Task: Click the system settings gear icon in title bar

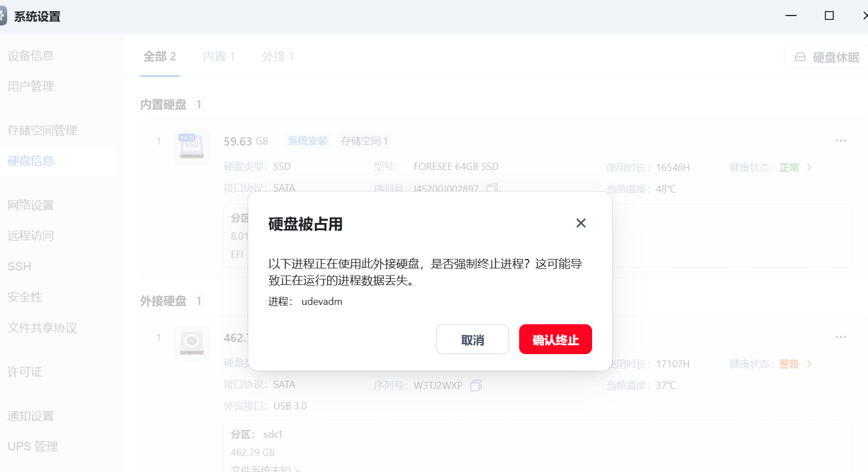Action: pyautogui.click(x=3, y=16)
